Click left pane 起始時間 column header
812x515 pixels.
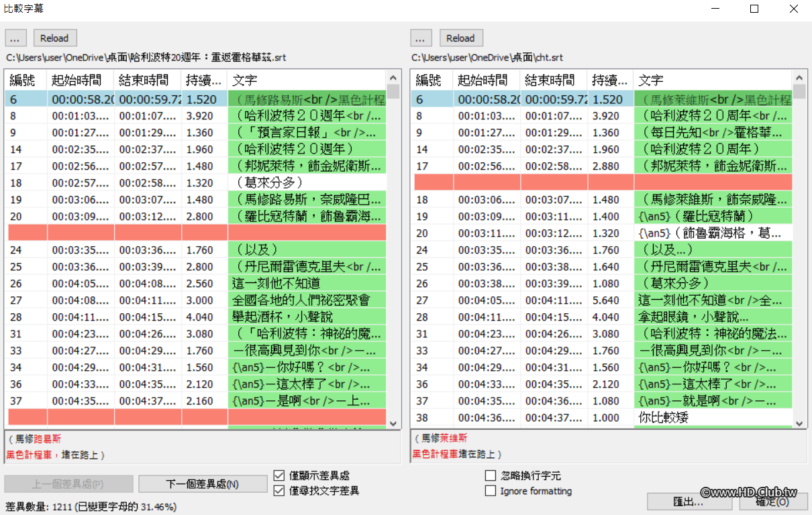(81, 80)
